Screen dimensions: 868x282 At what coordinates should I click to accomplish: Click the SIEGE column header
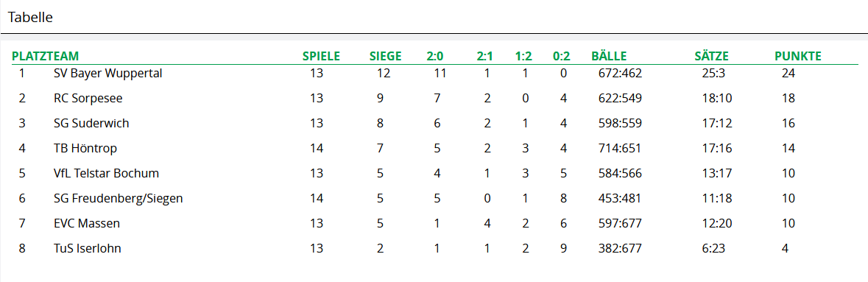click(385, 56)
